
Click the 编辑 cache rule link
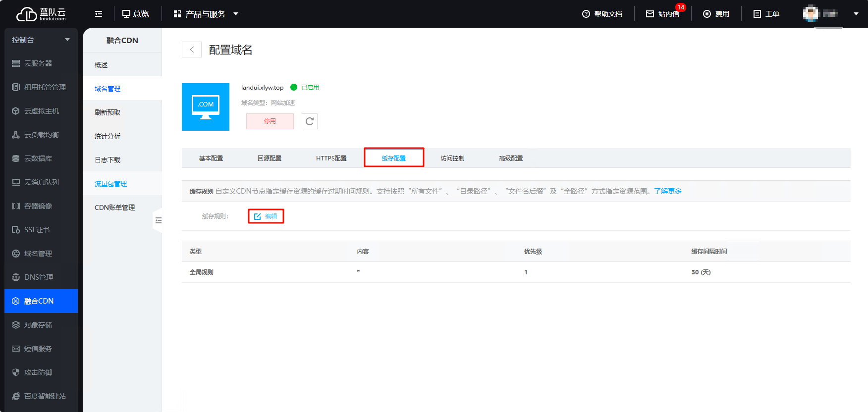point(266,216)
